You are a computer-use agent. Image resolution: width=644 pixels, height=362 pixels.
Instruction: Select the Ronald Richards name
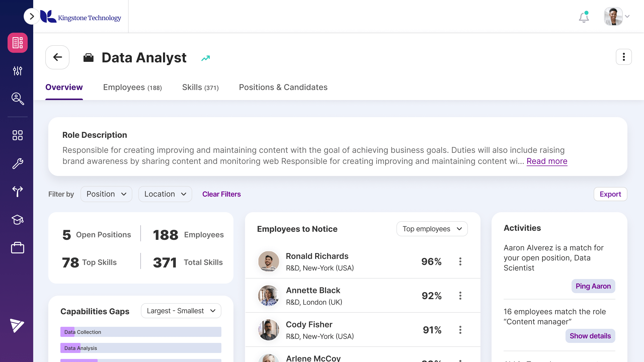click(317, 256)
